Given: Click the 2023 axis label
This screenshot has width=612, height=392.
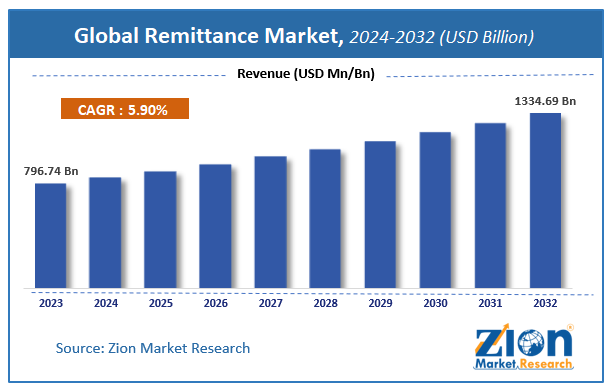Looking at the screenshot, I should (51, 303).
